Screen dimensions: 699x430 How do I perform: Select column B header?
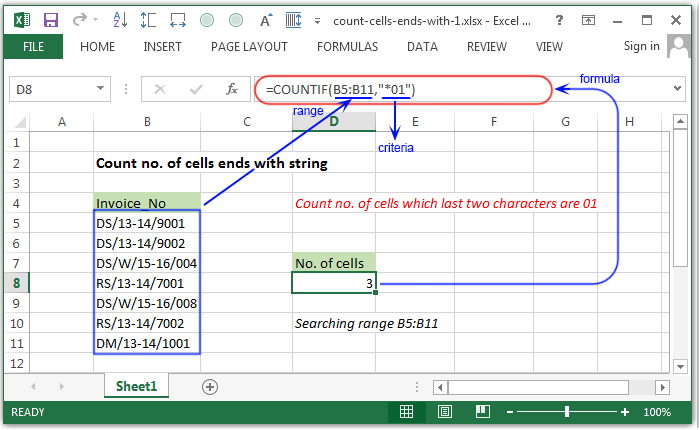point(147,122)
